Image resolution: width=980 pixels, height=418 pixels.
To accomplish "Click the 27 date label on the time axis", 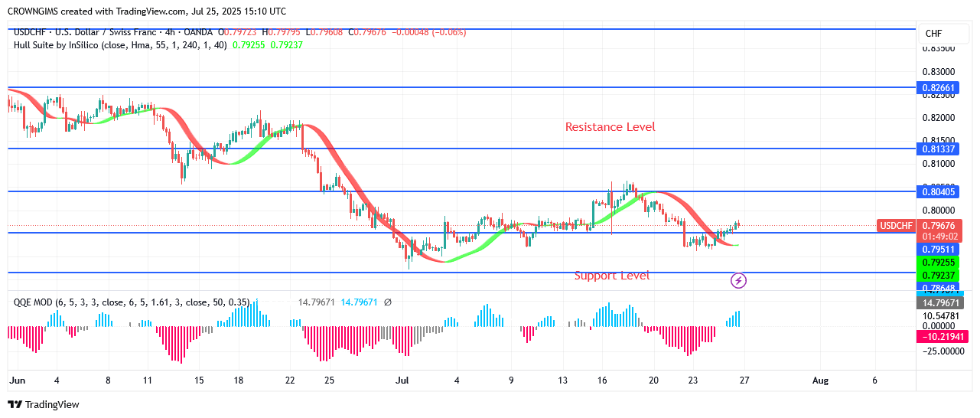I will click(x=743, y=380).
